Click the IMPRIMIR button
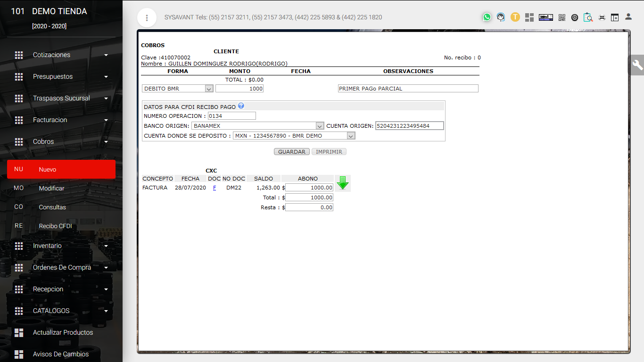The height and width of the screenshot is (362, 644). click(x=329, y=152)
